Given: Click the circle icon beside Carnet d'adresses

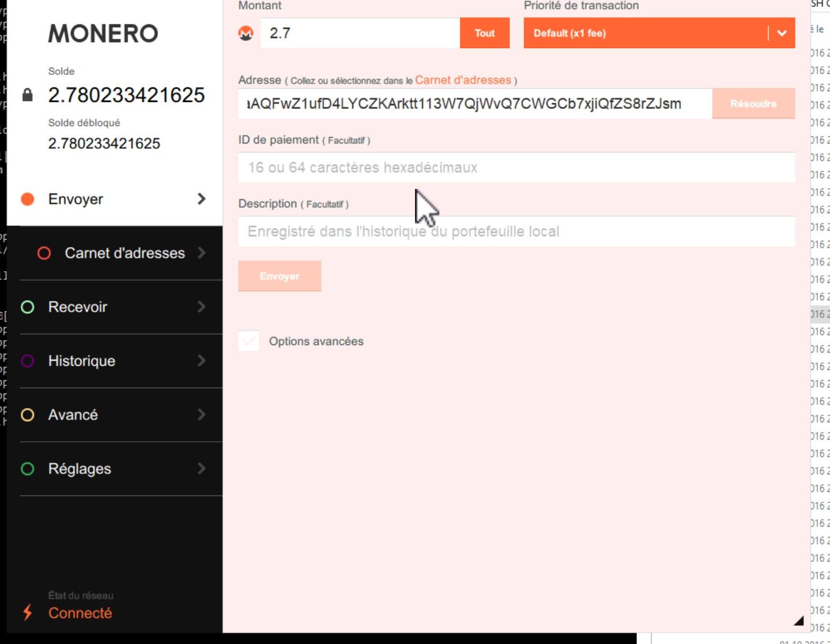Looking at the screenshot, I should [x=45, y=253].
